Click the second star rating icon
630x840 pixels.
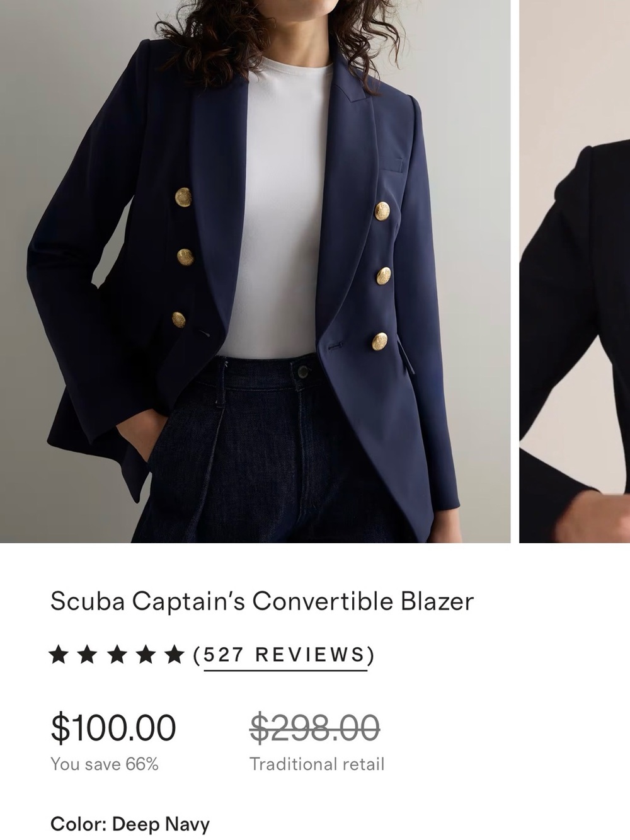87,655
